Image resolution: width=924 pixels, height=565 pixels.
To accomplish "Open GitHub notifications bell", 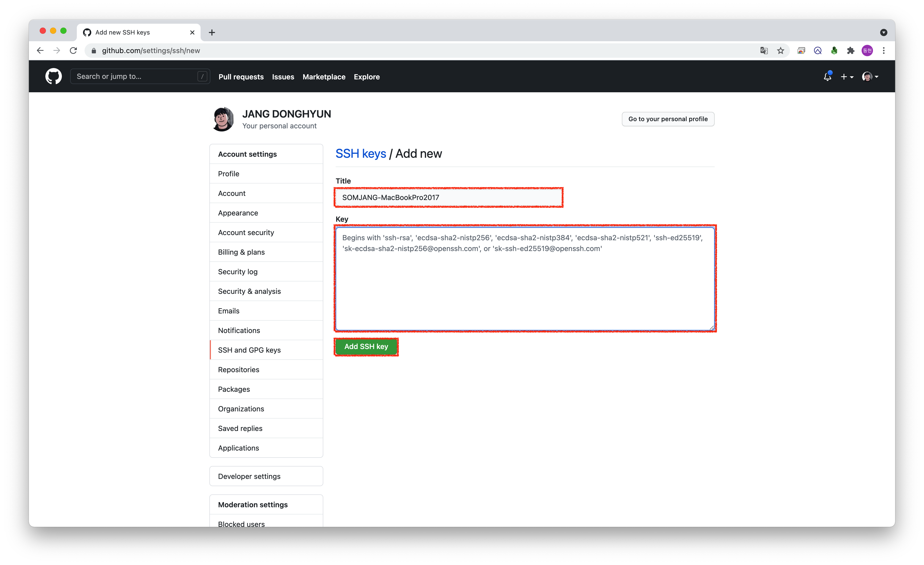I will pos(828,77).
